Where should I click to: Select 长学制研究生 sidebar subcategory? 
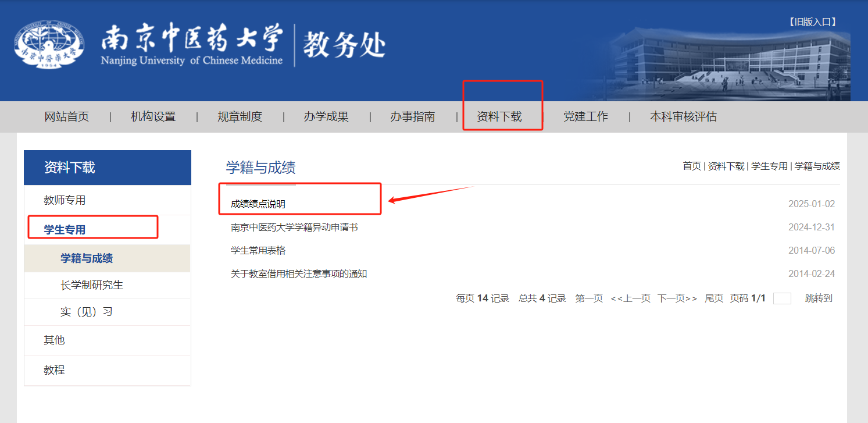92,285
